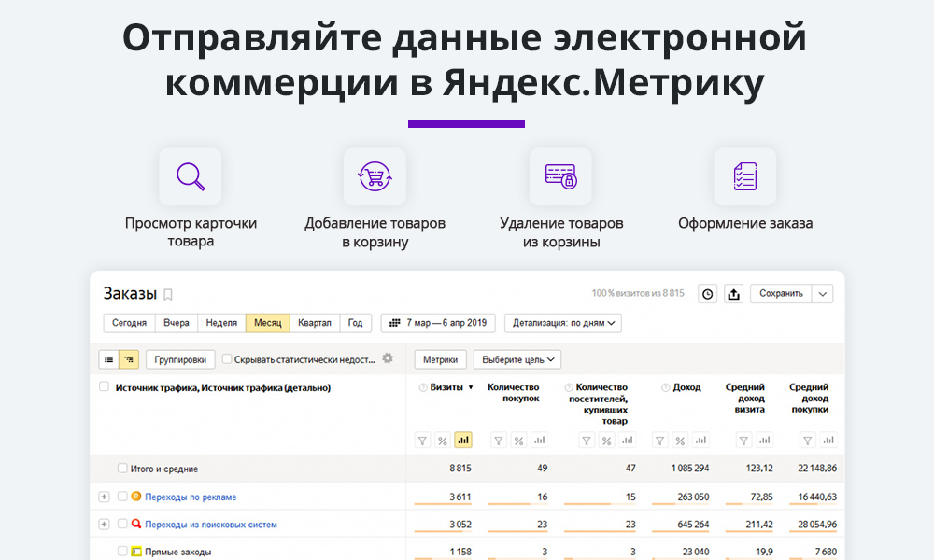This screenshot has width=934, height=560.
Task: Open 'Детализация: по дням' dropdown
Action: pos(563,323)
